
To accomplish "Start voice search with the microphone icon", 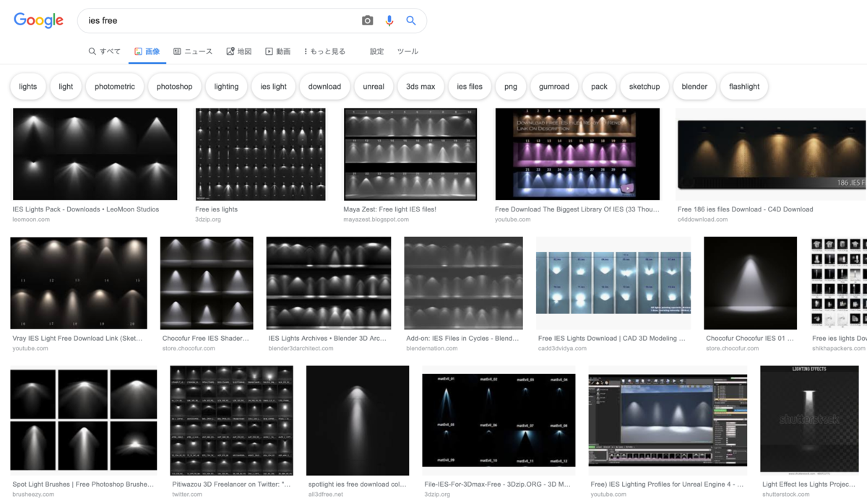I will pyautogui.click(x=389, y=20).
